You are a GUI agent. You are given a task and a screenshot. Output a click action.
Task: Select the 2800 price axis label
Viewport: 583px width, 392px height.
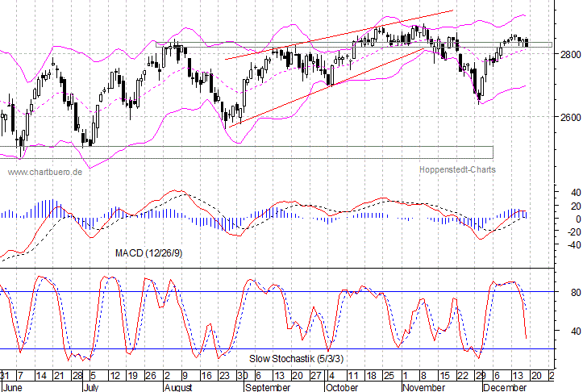click(x=571, y=54)
